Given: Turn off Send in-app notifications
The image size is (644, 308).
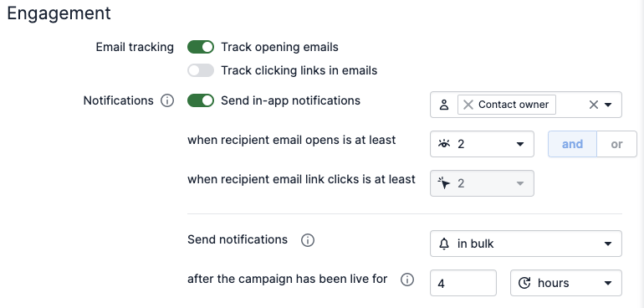Looking at the screenshot, I should [201, 100].
